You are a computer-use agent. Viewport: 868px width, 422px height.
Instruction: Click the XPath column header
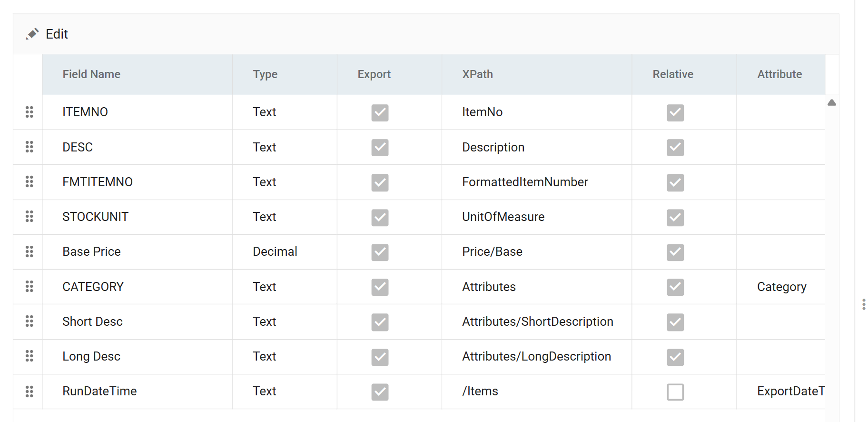(537, 74)
